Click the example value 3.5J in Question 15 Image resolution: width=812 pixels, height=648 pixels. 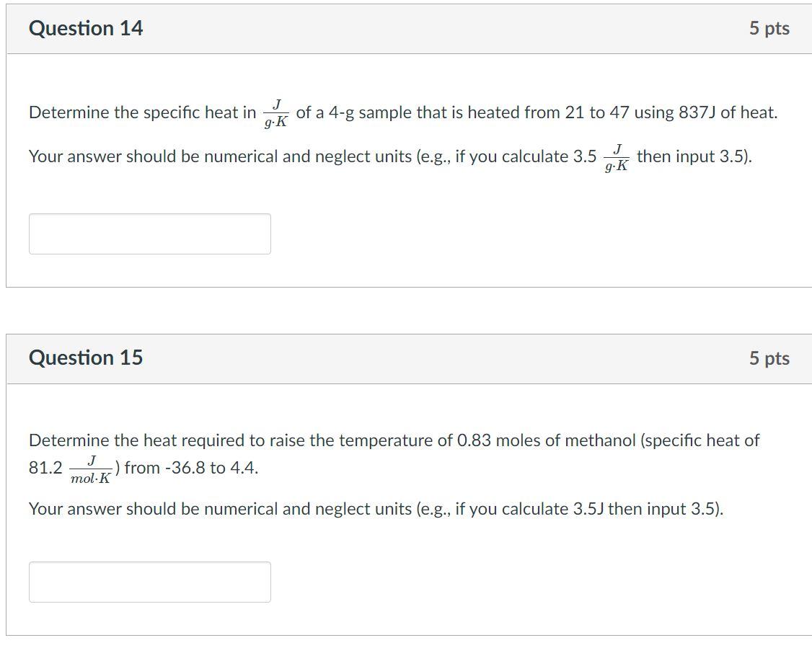pos(590,508)
